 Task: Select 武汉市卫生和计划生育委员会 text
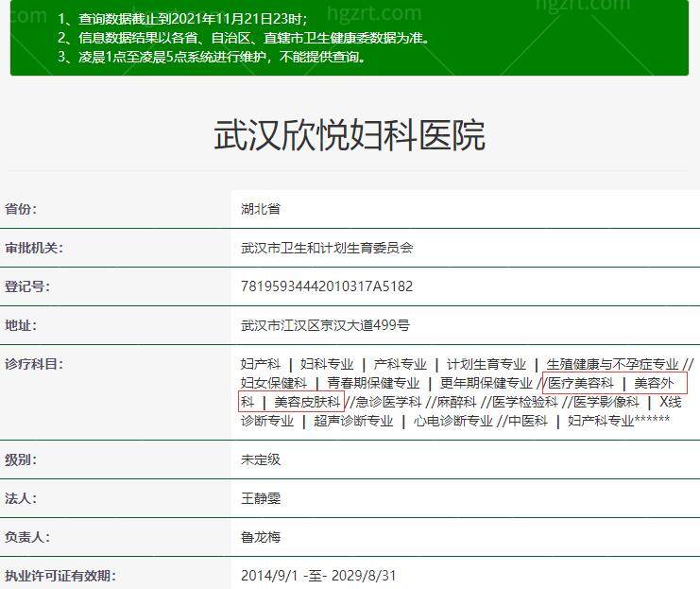[327, 248]
